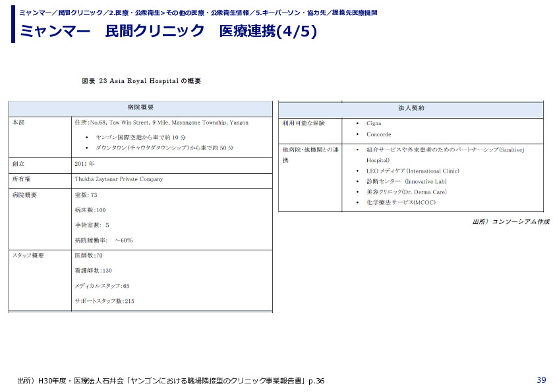Click the bullet about ダウンタウン 車で約50分
The width and height of the screenshot is (555, 392).
pyautogui.click(x=164, y=148)
